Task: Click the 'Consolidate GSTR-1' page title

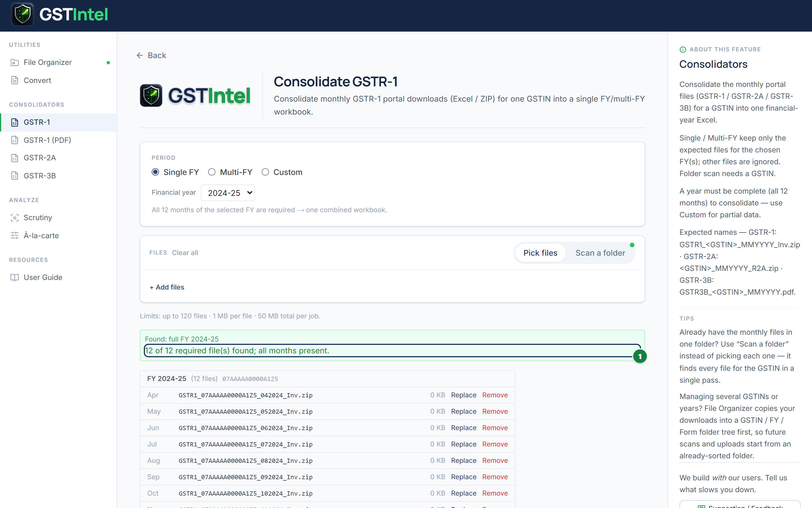Action: click(x=336, y=82)
